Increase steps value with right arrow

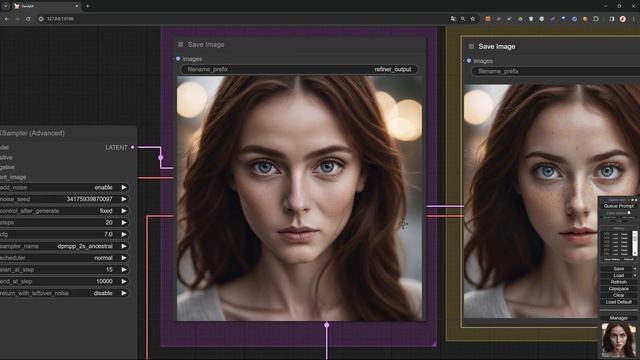coord(124,223)
